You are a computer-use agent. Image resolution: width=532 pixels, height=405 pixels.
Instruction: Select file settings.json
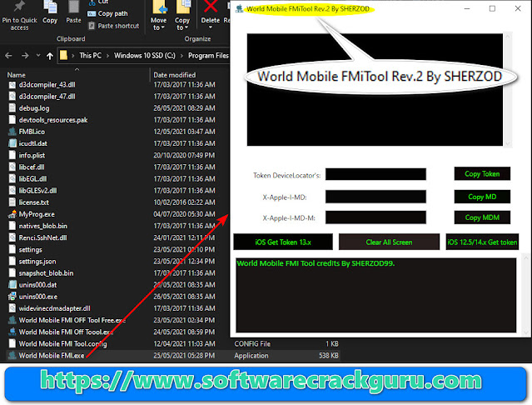[x=37, y=262]
